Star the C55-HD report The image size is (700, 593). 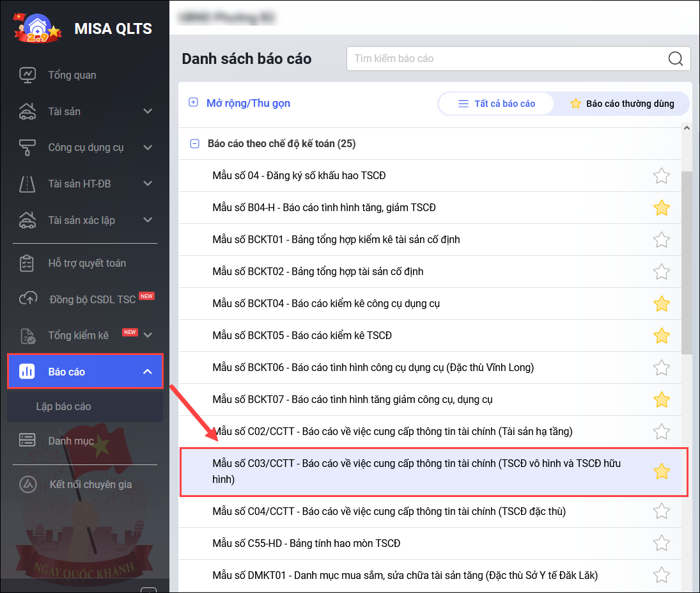point(661,543)
